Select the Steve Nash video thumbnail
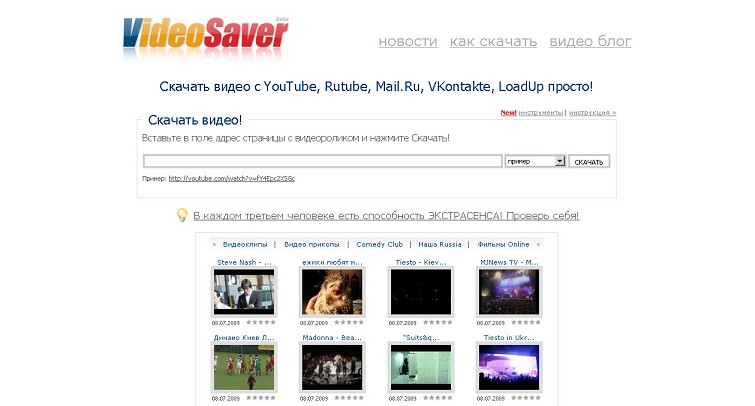 pyautogui.click(x=244, y=292)
